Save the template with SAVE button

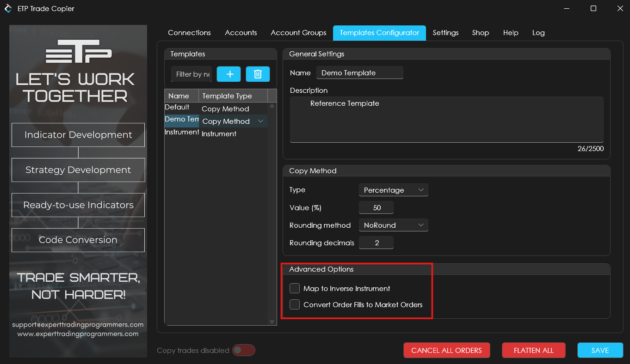tap(600, 350)
